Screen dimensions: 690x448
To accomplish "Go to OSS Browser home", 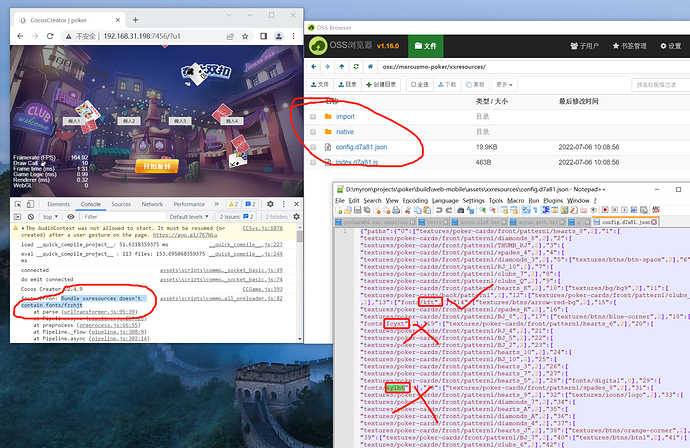I will coord(371,66).
